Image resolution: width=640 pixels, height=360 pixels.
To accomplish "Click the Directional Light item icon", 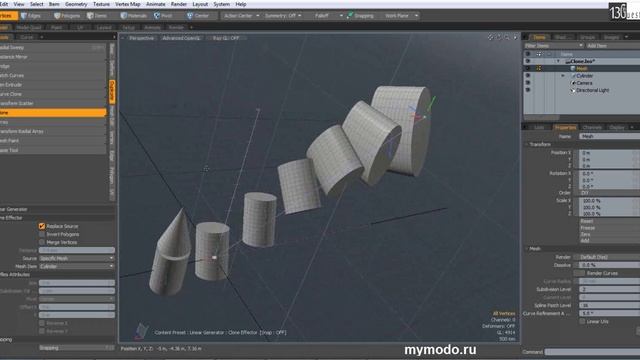I will pyautogui.click(x=573, y=90).
